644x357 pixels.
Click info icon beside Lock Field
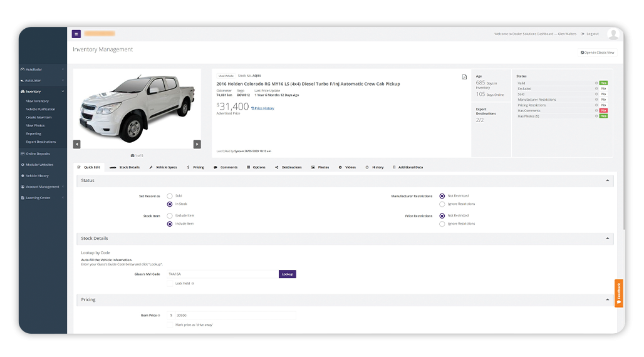coord(192,284)
